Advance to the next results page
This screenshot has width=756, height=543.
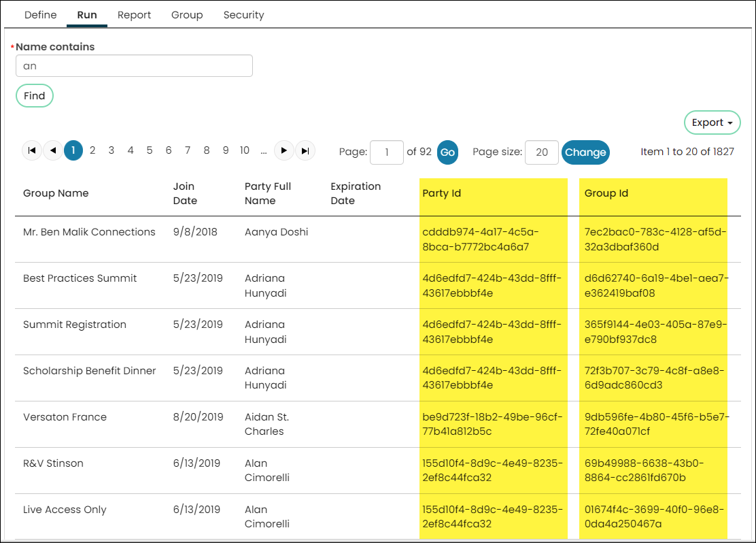[x=284, y=150]
